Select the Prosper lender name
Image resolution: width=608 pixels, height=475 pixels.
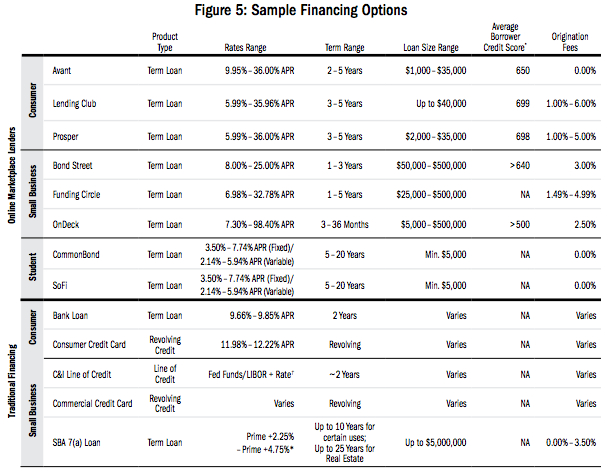pos(69,133)
